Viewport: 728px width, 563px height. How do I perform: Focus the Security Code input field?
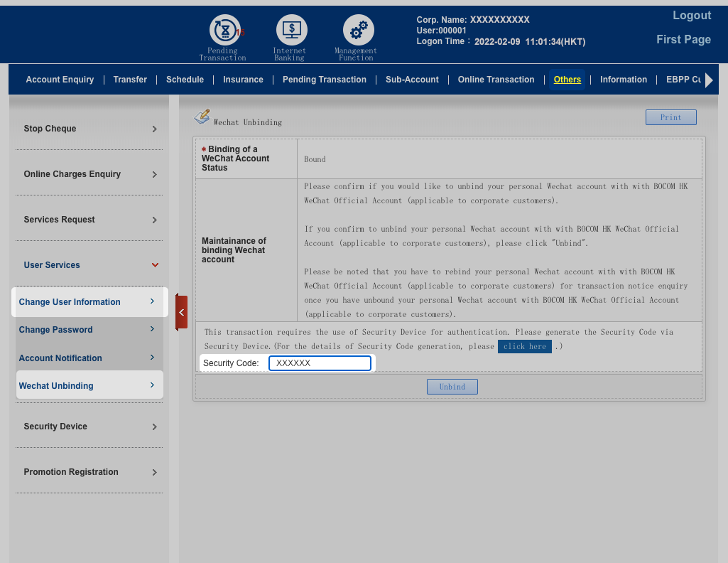320,363
